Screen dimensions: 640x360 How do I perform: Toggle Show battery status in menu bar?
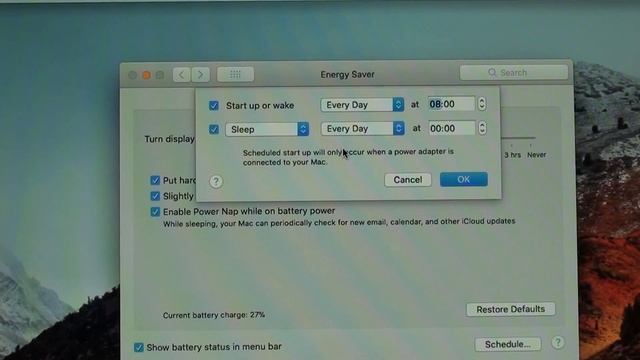point(139,347)
